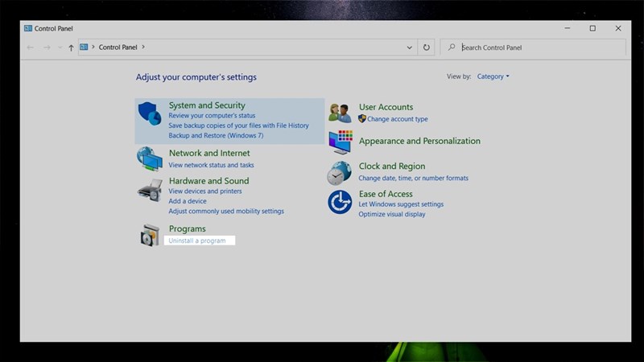Click Change account type link

[397, 119]
